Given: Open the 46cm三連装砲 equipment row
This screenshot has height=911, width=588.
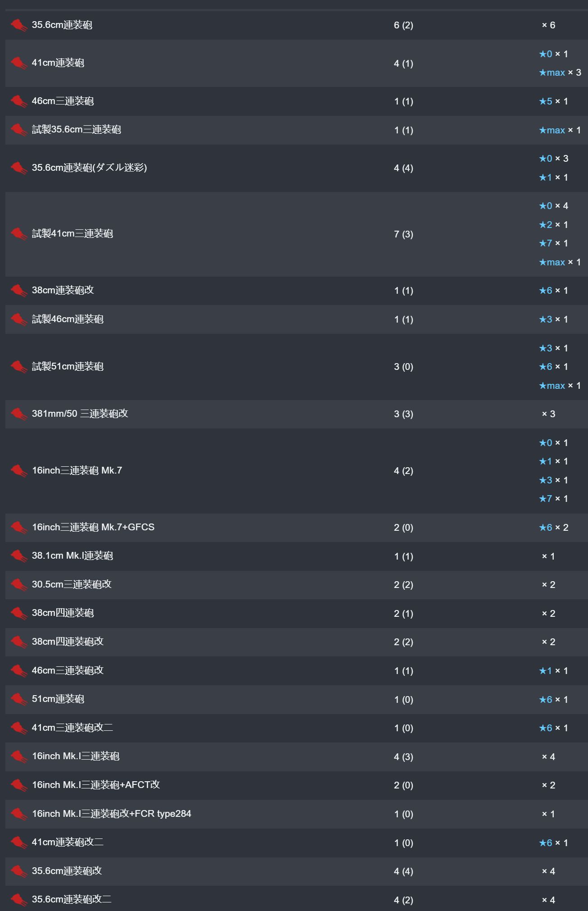Looking at the screenshot, I should [x=296, y=101].
